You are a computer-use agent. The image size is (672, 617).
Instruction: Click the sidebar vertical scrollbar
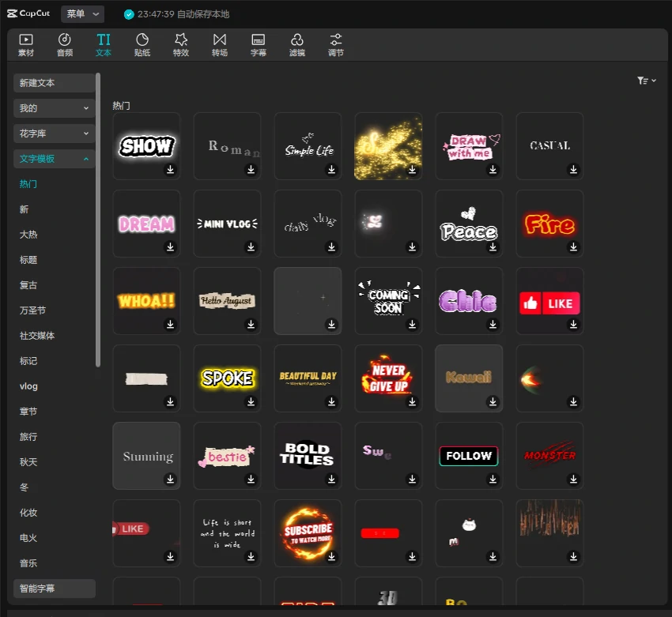pos(98,221)
